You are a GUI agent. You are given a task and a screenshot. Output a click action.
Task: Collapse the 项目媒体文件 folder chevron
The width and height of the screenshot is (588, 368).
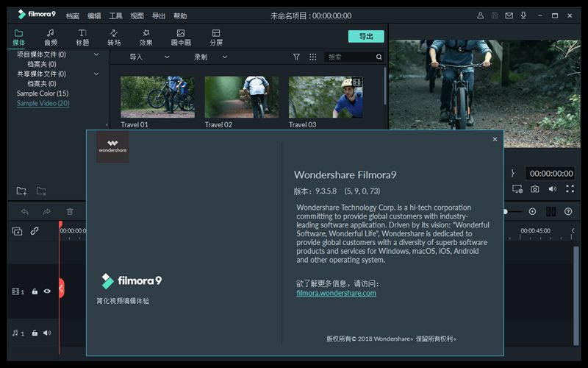click(96, 54)
